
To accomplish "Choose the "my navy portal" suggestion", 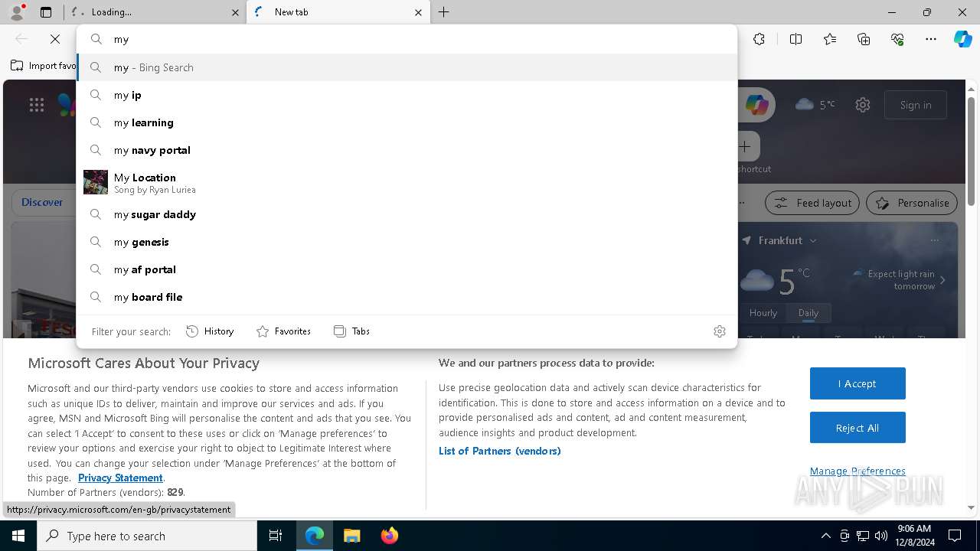I will pos(407,150).
